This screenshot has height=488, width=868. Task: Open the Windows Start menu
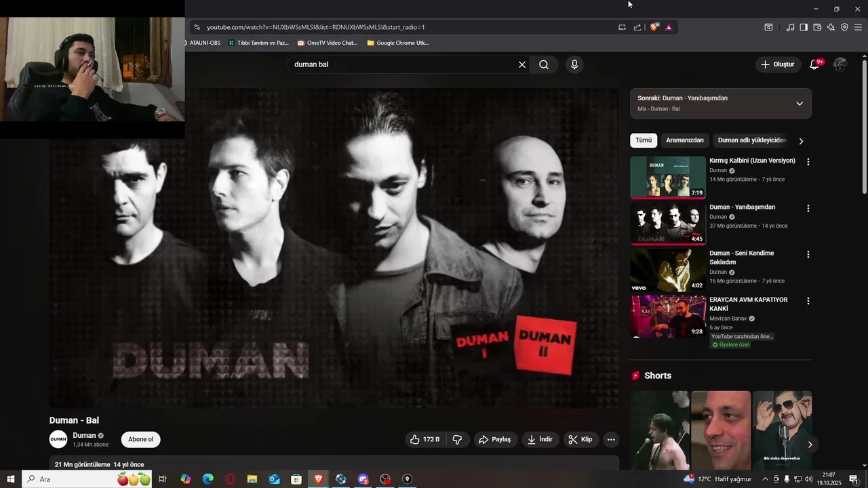point(11,479)
